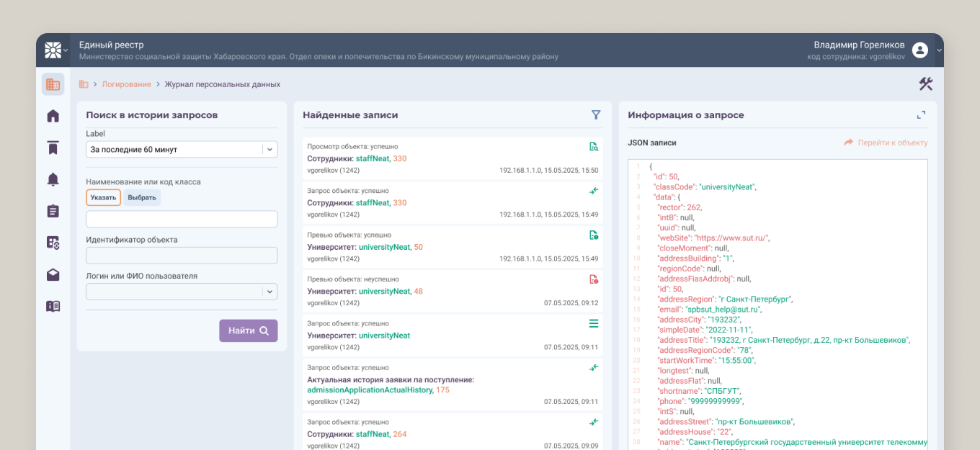Expand the Информация о запросе panel fullscreen
The image size is (980, 450).
[921, 115]
